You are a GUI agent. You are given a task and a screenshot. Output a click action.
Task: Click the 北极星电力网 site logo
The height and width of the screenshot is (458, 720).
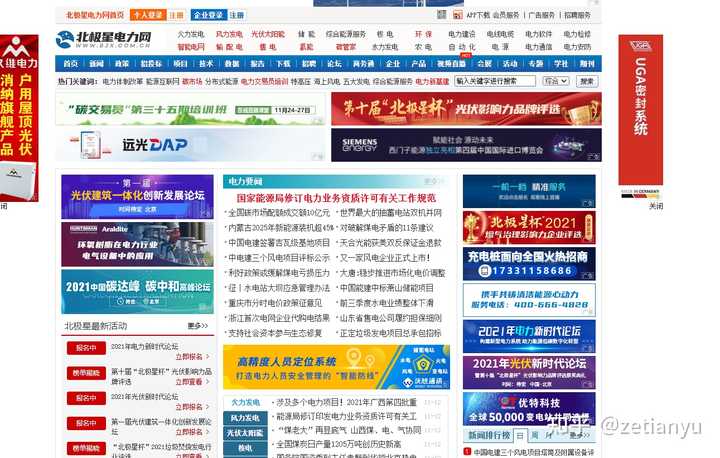pyautogui.click(x=104, y=40)
